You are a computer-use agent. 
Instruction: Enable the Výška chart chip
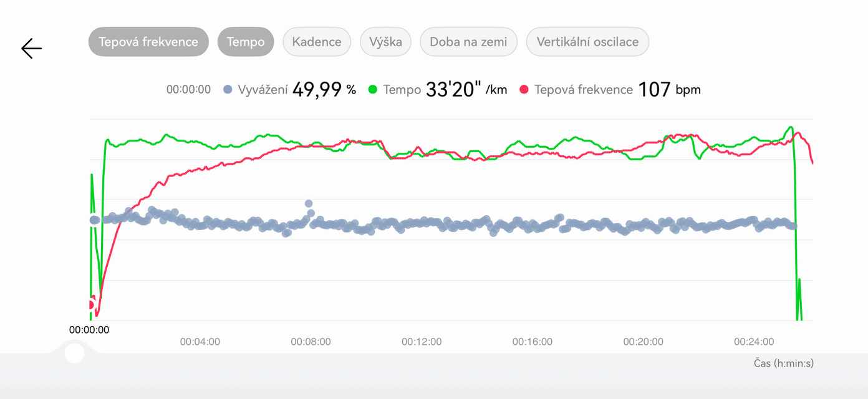(x=385, y=42)
